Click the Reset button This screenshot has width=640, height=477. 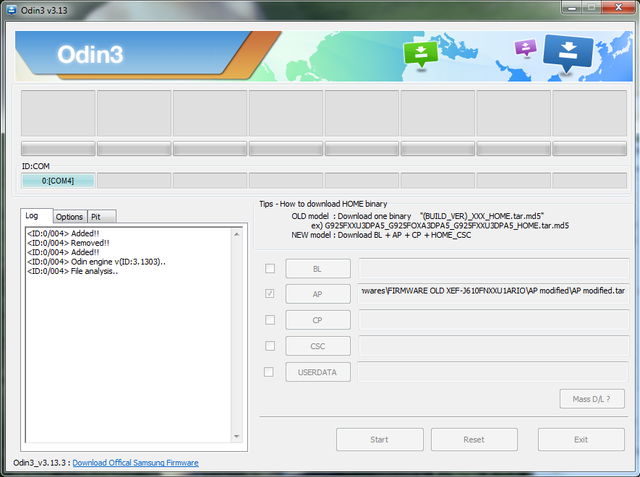pyautogui.click(x=474, y=439)
